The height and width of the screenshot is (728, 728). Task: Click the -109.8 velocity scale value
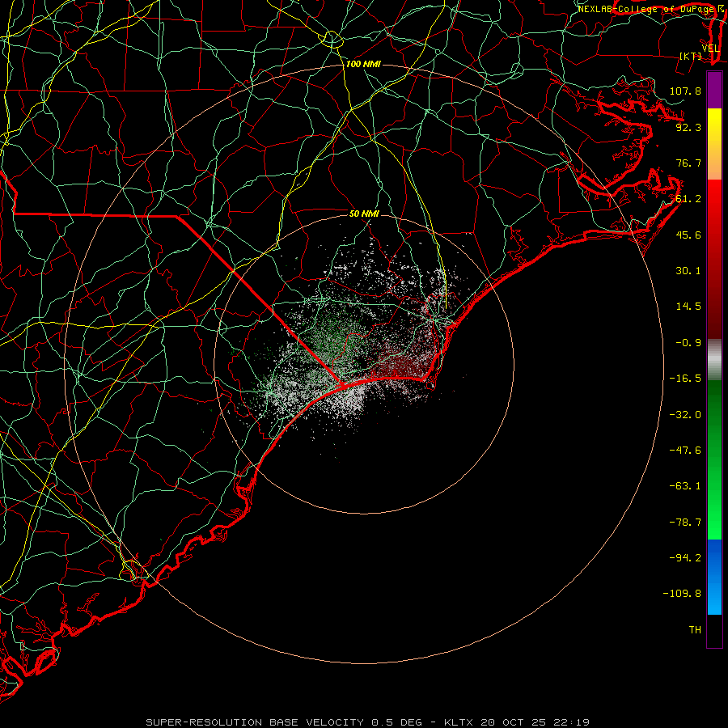(x=682, y=594)
